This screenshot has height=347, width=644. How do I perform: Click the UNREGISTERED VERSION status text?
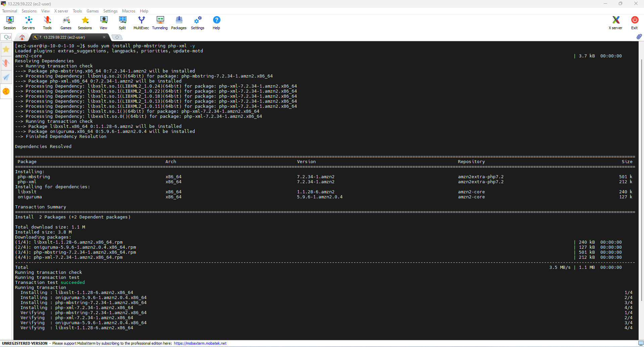[25, 343]
